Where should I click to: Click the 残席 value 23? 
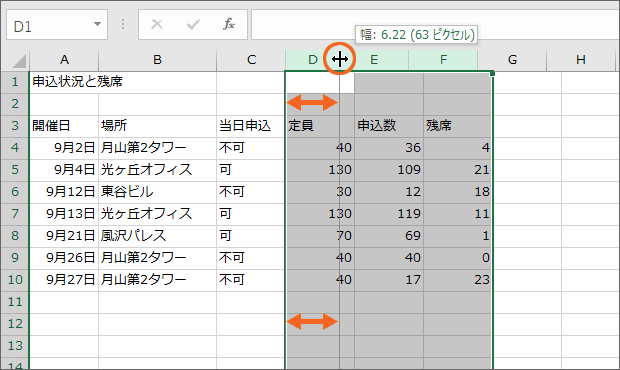click(457, 280)
